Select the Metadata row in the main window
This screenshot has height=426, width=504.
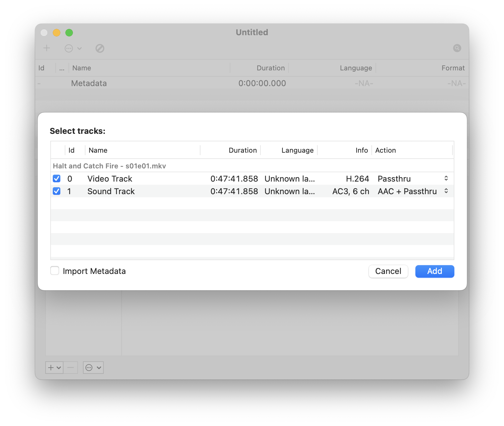[x=89, y=83]
